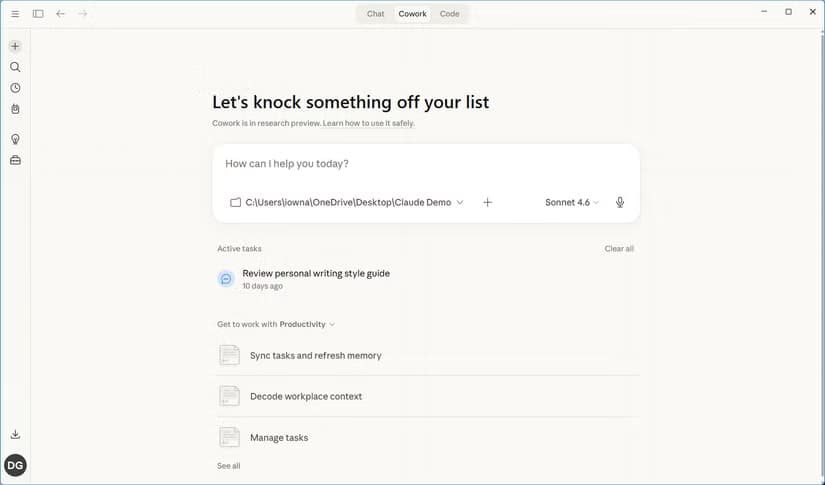Switch to the Chat tab

tap(375, 14)
